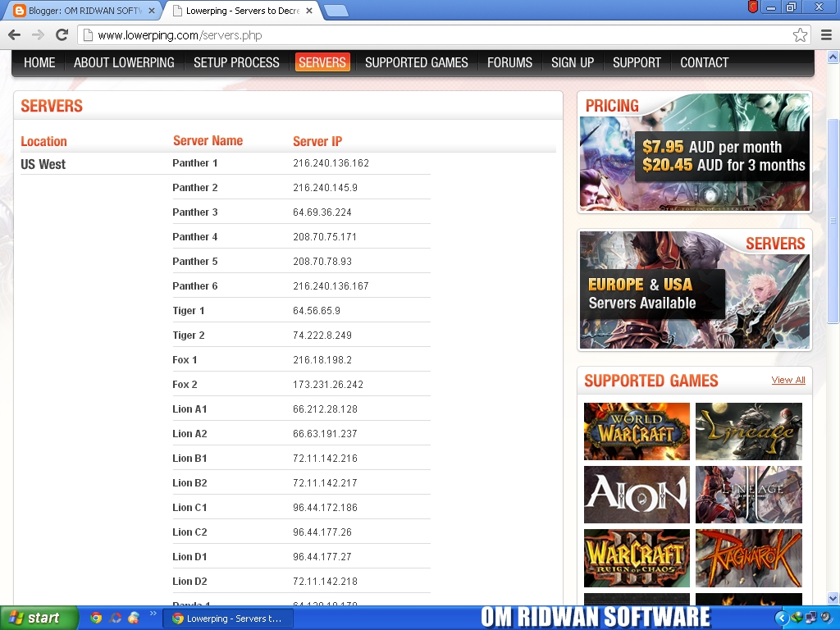This screenshot has width=840, height=630.
Task: Click the page scrollbar up arrow
Action: click(833, 57)
